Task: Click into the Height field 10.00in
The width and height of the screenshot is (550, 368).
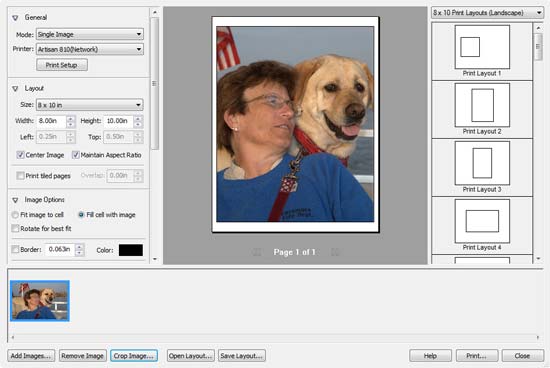Action: (x=119, y=121)
